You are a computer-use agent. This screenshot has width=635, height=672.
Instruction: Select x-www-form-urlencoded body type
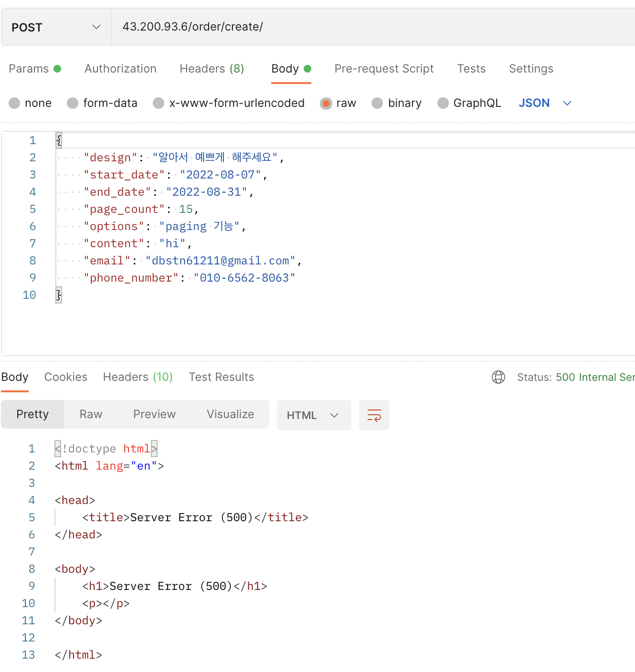pyautogui.click(x=229, y=103)
